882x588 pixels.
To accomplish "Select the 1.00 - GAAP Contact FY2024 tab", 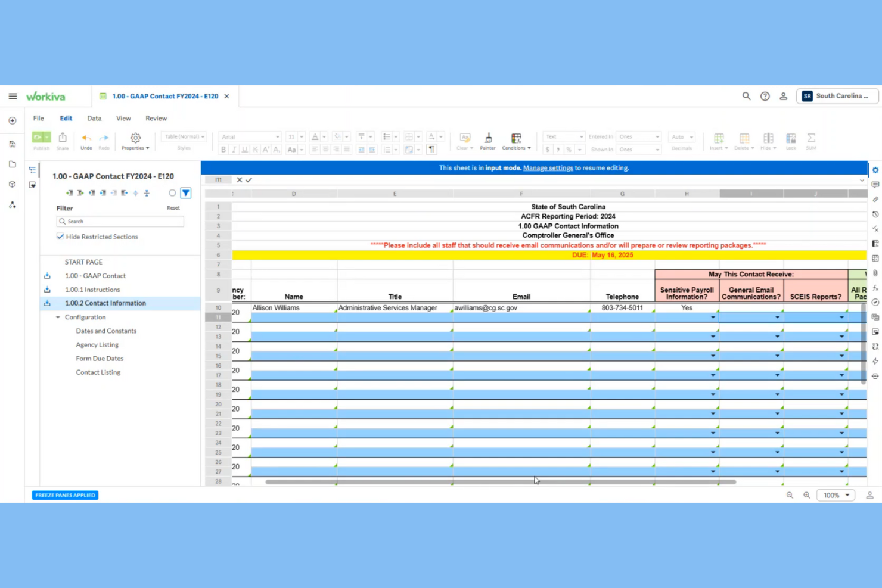I will [x=165, y=96].
